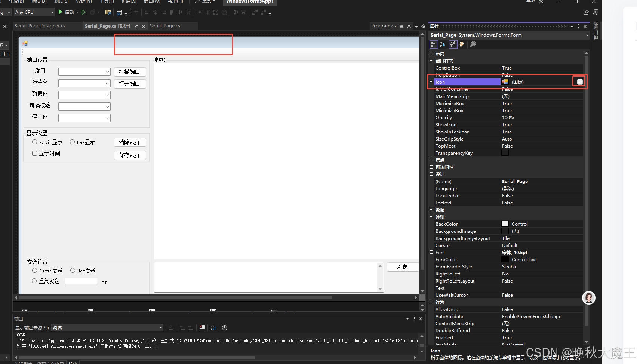Collapse the 窗口样式 property category
The image size is (637, 364).
(431, 61)
